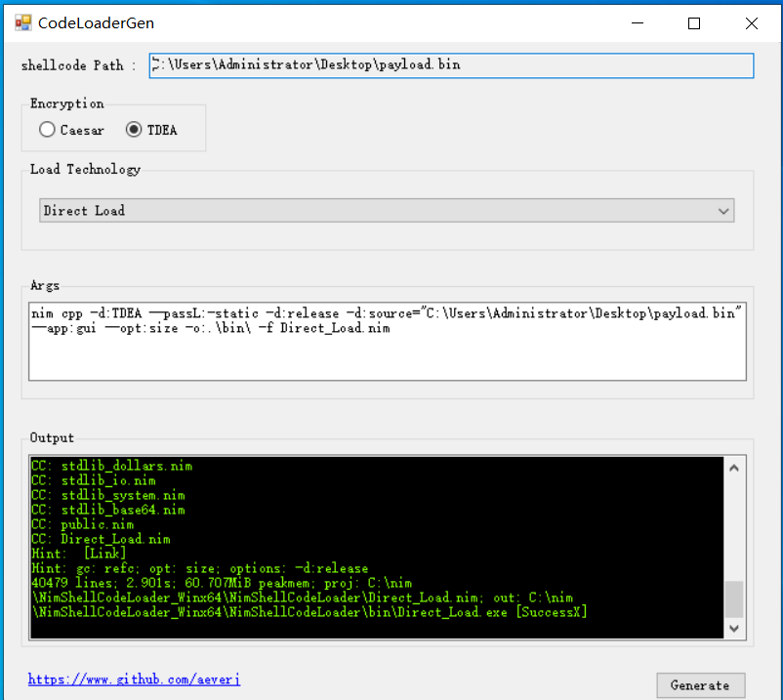Click the Output scrollbar down arrow

tap(734, 628)
